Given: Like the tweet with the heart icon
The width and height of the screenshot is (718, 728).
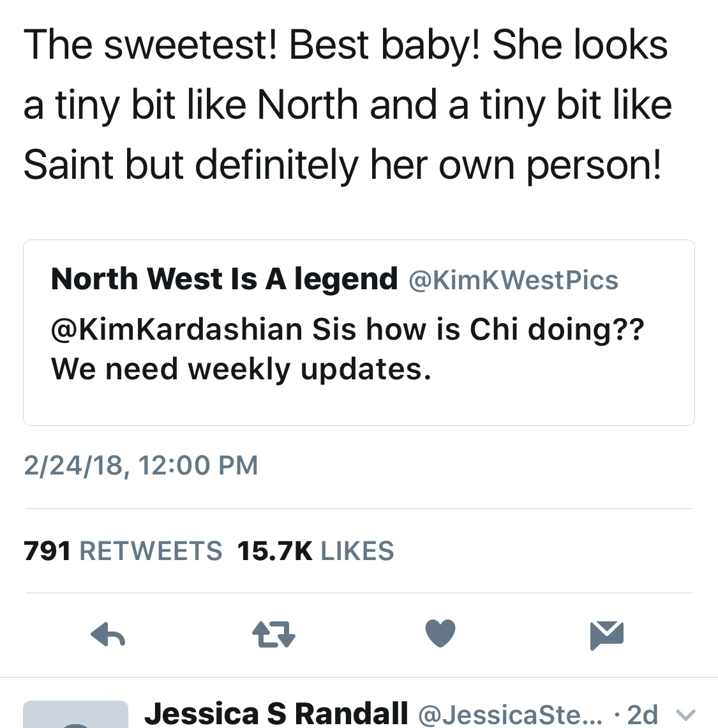Looking at the screenshot, I should (440, 633).
